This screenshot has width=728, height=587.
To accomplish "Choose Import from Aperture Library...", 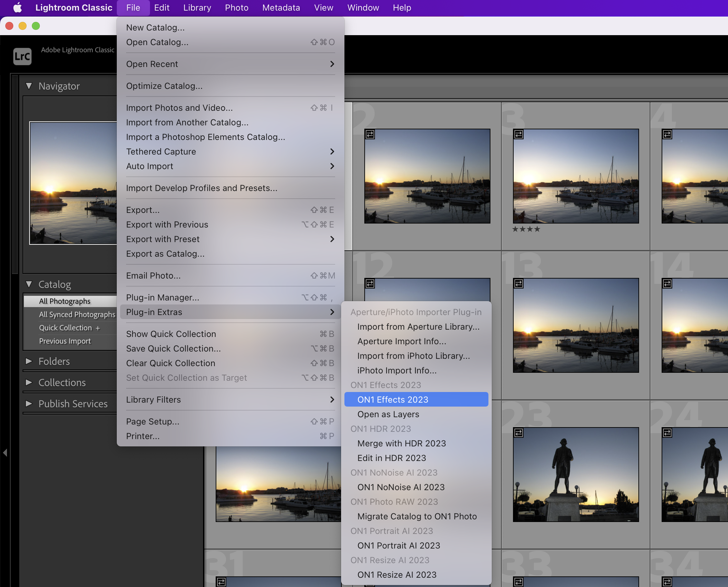I will tap(416, 327).
